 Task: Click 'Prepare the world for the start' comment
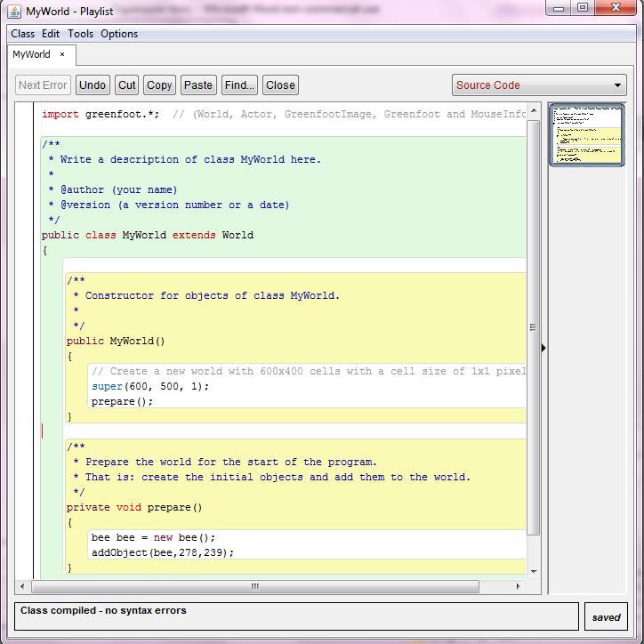click(x=225, y=462)
